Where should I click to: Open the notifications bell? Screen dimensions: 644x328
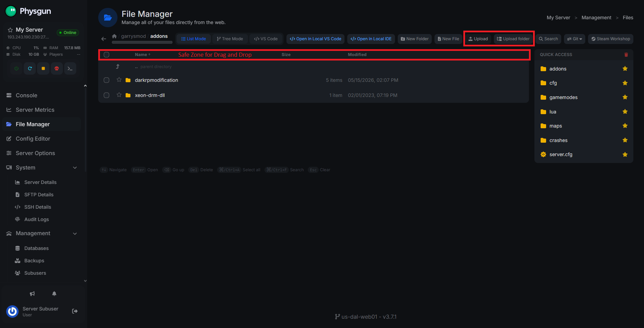click(54, 294)
